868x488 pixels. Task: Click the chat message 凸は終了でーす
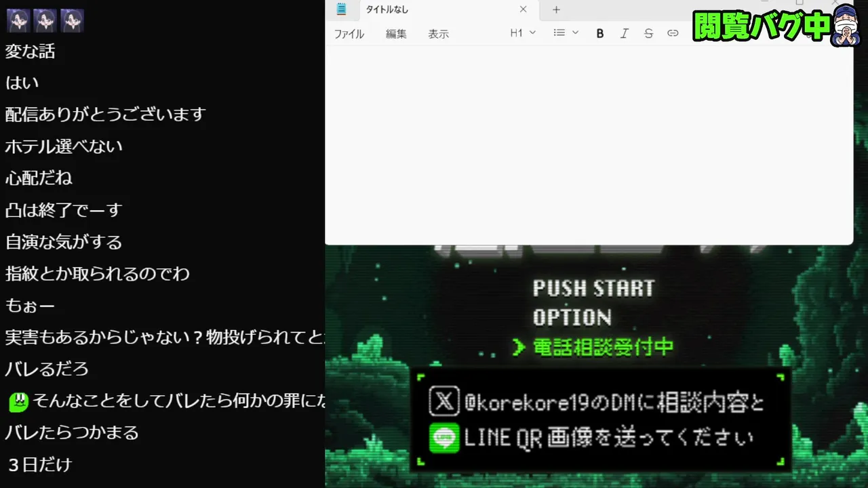[x=64, y=210]
